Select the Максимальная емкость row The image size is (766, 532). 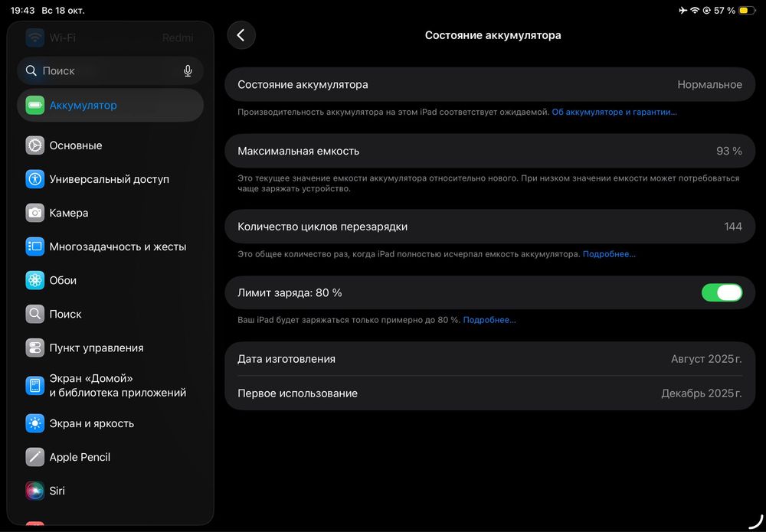point(490,151)
